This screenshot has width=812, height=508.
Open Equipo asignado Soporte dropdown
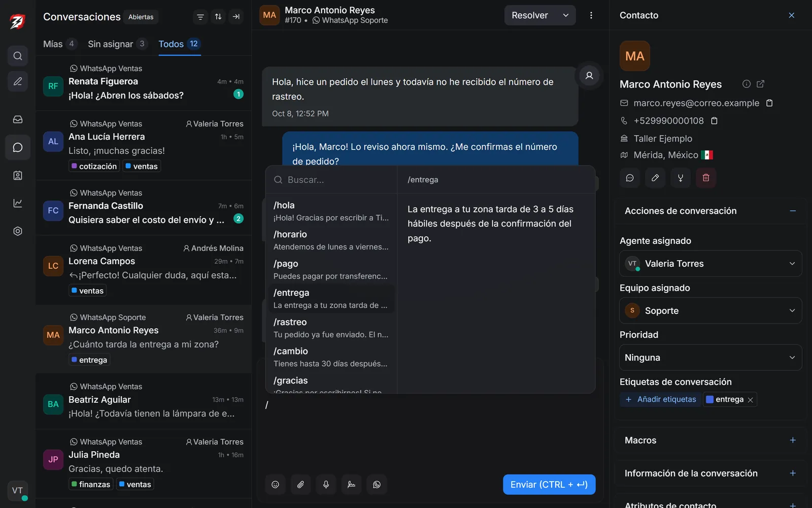(x=710, y=311)
